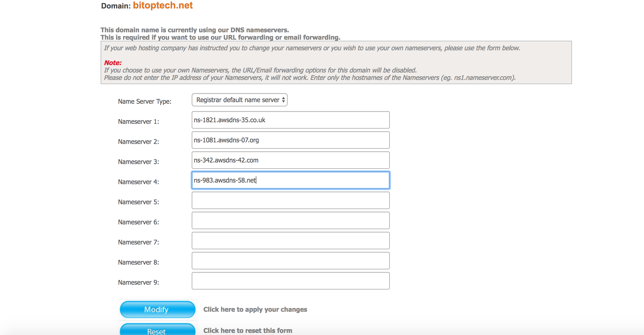Click the red 'Note:' heading
The image size is (644, 335).
coord(113,63)
